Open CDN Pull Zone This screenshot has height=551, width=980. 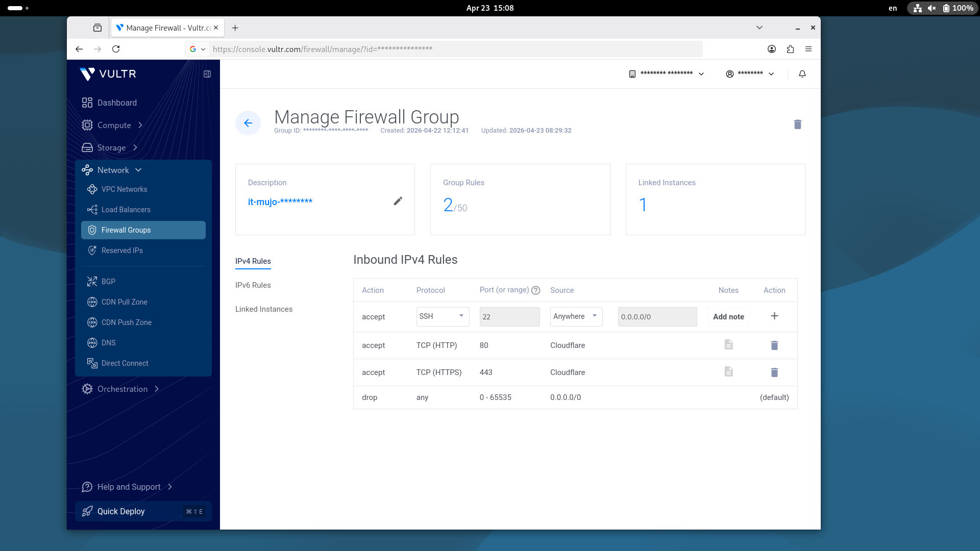point(117,302)
